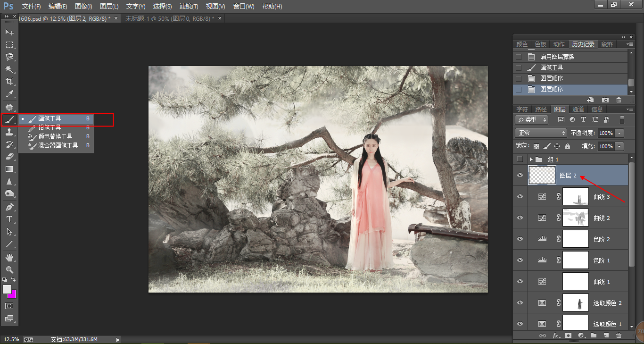Toggle Quick Mask mode icon
644x344 pixels.
(x=9, y=306)
